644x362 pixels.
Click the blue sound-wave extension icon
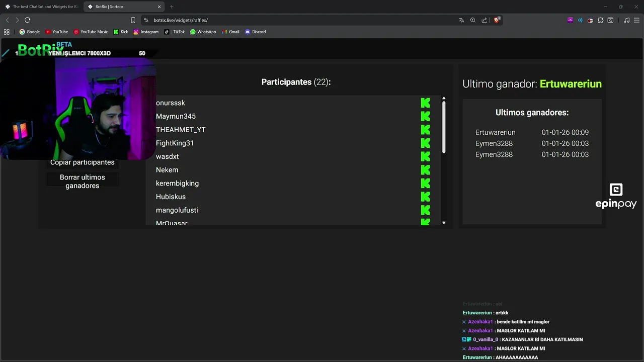point(580,20)
